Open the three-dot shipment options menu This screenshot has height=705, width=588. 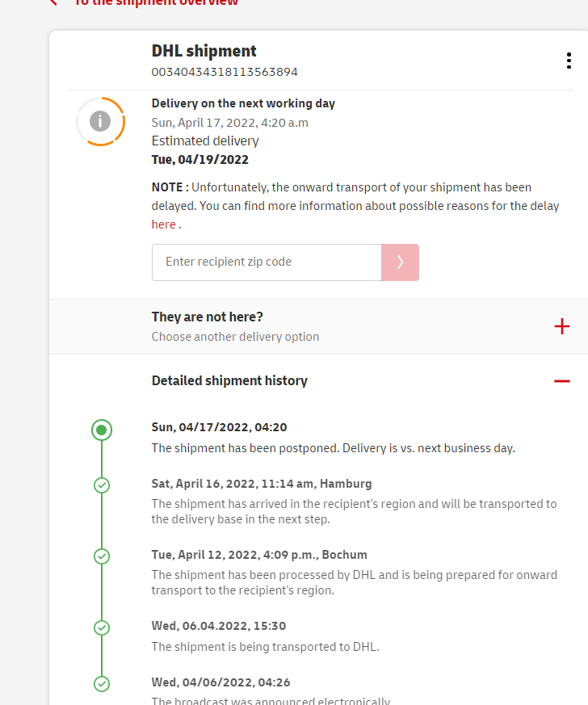tap(569, 61)
